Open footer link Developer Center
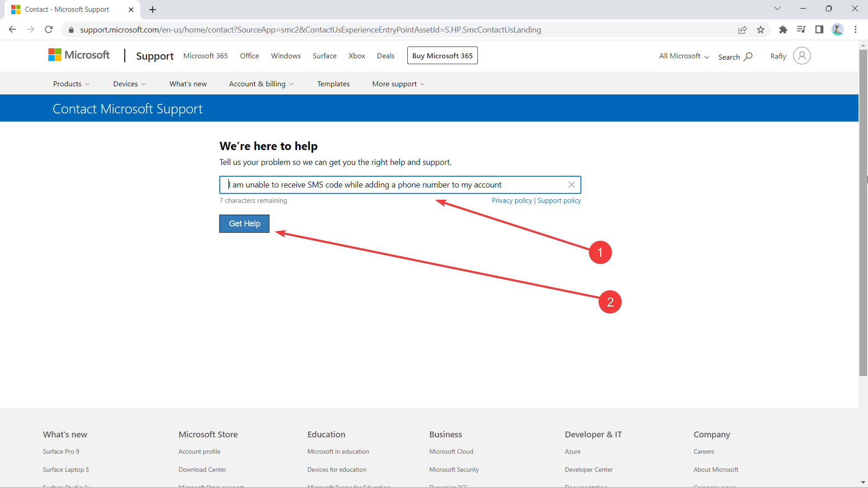The image size is (868, 488). (x=589, y=470)
